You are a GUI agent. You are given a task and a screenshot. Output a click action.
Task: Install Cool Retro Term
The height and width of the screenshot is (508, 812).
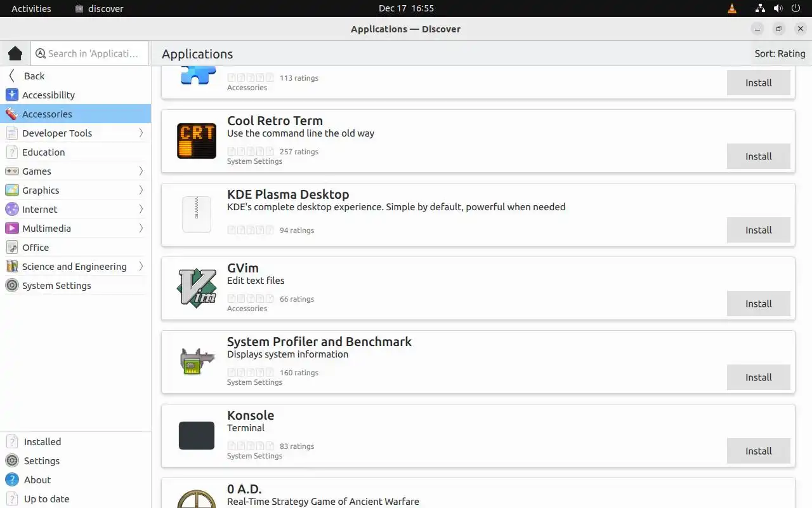[758, 156]
